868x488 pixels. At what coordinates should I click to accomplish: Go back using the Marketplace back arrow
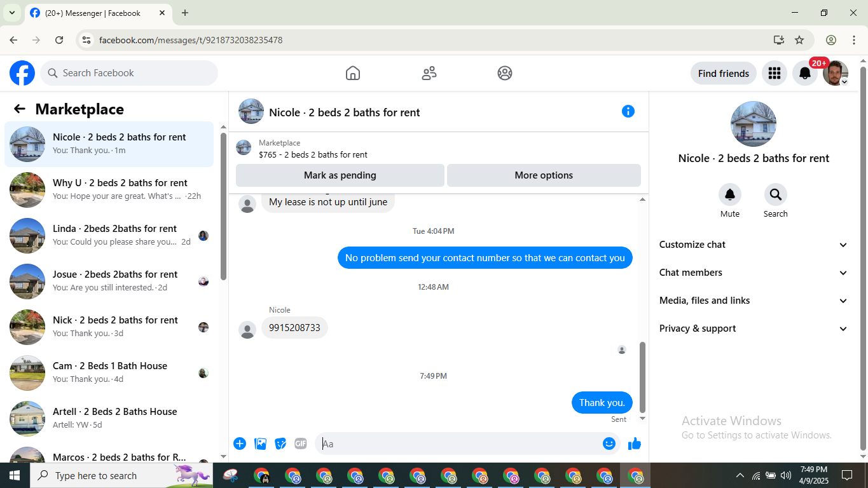coord(20,109)
